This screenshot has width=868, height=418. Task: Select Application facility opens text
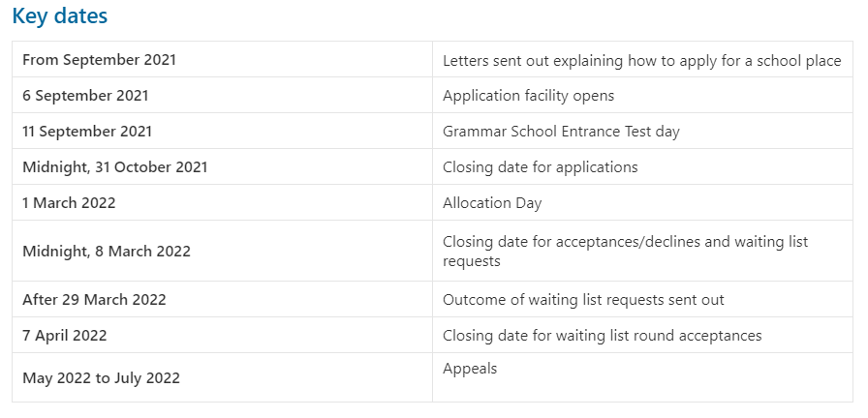pos(528,96)
